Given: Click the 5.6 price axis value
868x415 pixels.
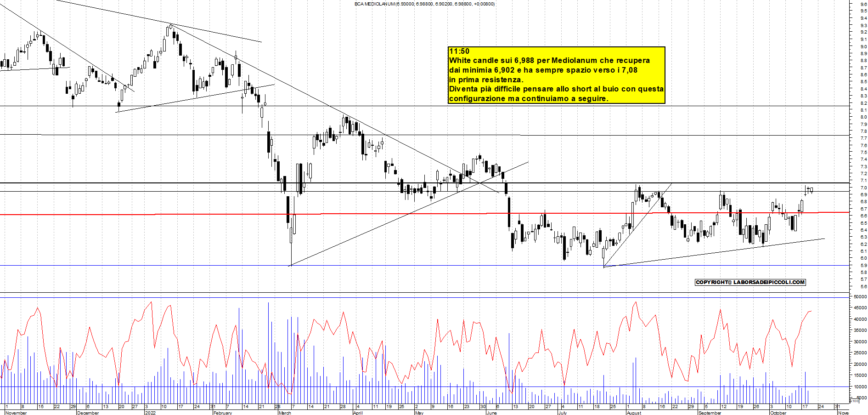Looking at the screenshot, I should point(863,286).
